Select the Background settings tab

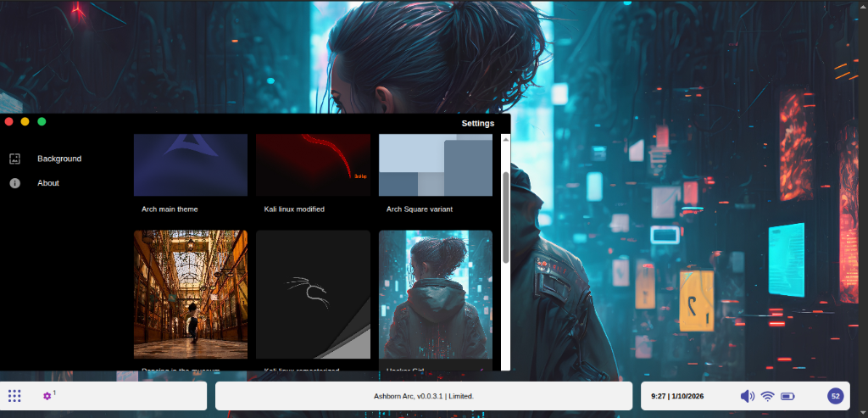click(59, 159)
